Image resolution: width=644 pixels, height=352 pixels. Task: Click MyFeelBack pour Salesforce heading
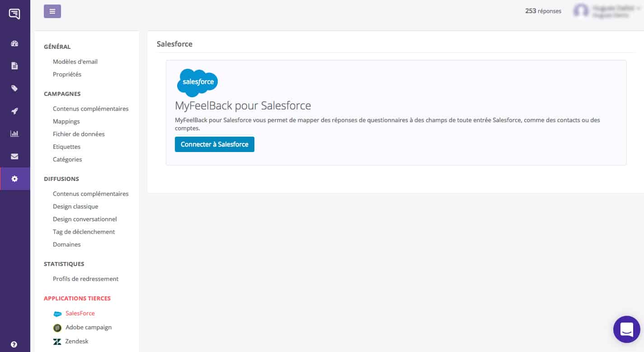(243, 106)
